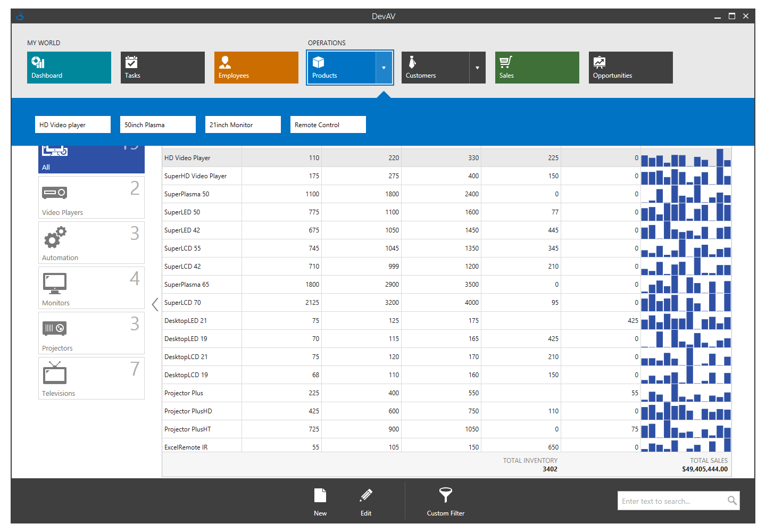The height and width of the screenshot is (532, 766).
Task: Open the Employees module
Action: [256, 68]
